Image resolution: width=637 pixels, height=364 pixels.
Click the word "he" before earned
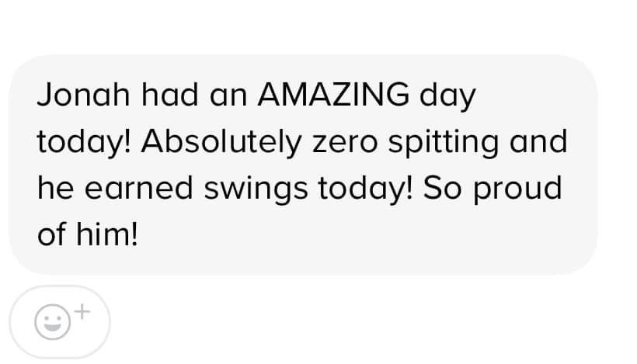(x=56, y=189)
